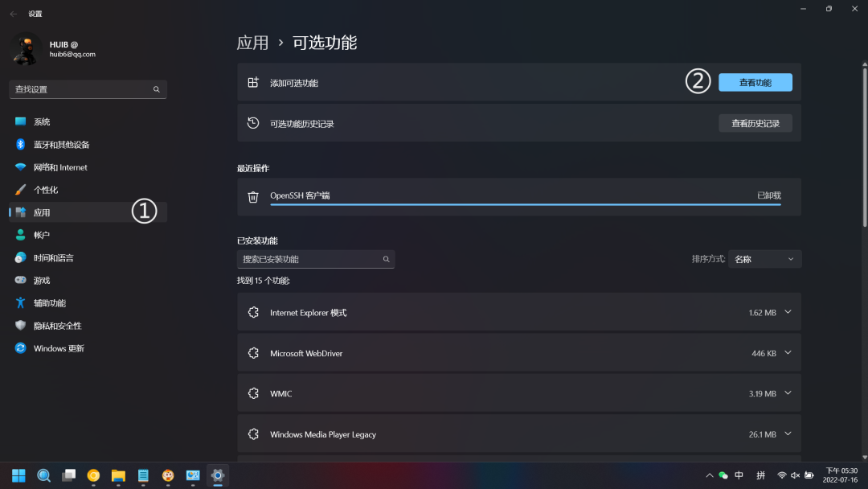Open the 排序方式 名称 dropdown
This screenshot has height=489, width=868.
coord(764,259)
